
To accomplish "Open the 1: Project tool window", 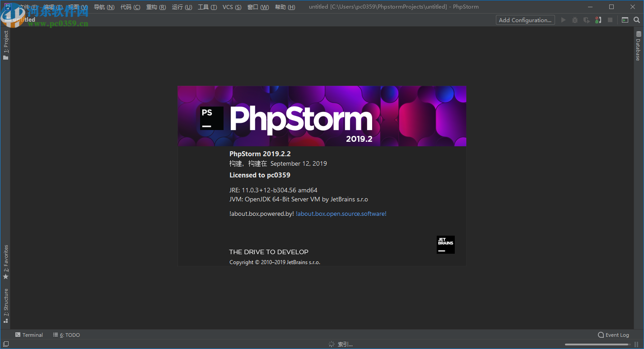I will (6, 45).
